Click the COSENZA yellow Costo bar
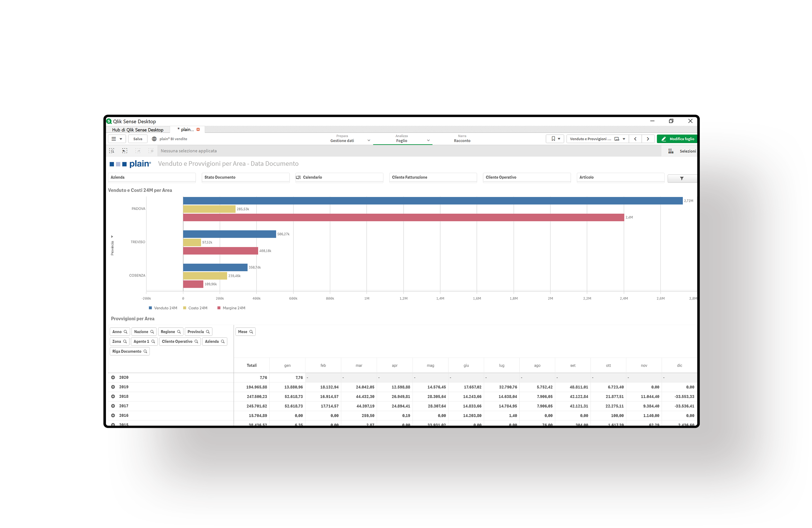Viewport: 812px width, 528px height. (205, 276)
